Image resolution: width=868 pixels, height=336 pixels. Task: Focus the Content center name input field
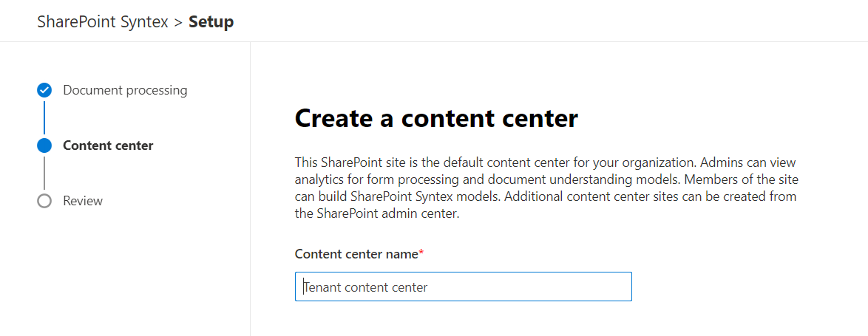[463, 287]
